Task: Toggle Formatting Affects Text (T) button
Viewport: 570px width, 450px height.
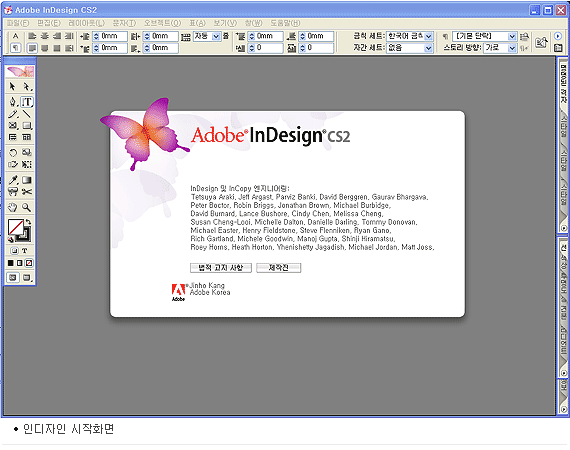Action: [x=24, y=251]
